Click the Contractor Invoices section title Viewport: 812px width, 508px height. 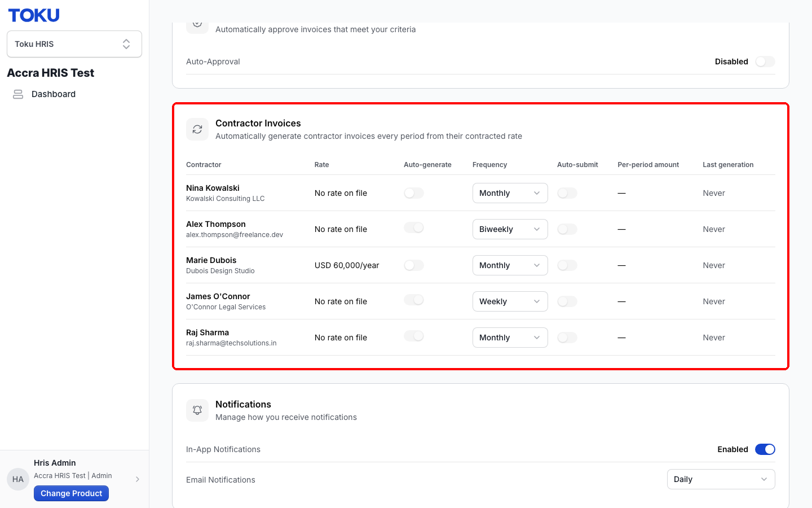click(x=258, y=123)
